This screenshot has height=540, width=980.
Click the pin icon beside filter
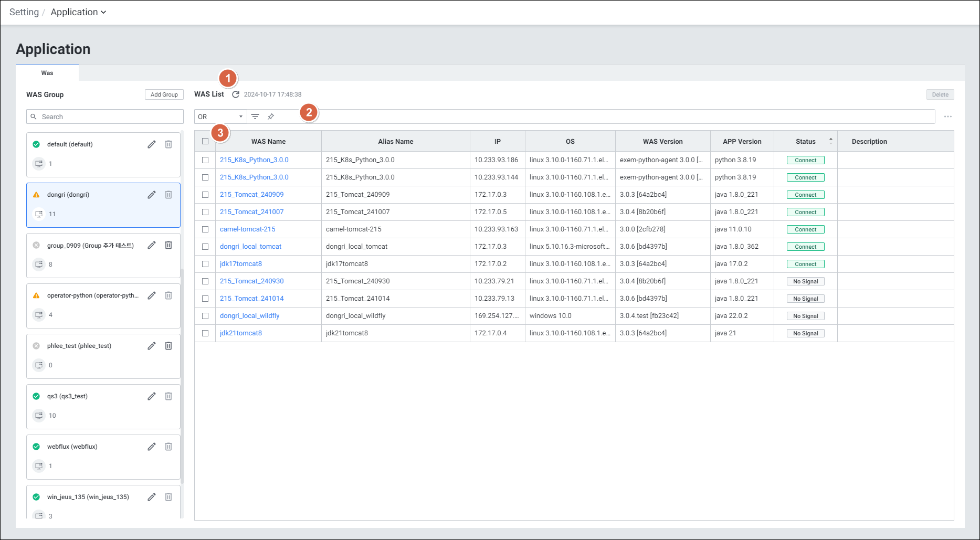point(271,117)
